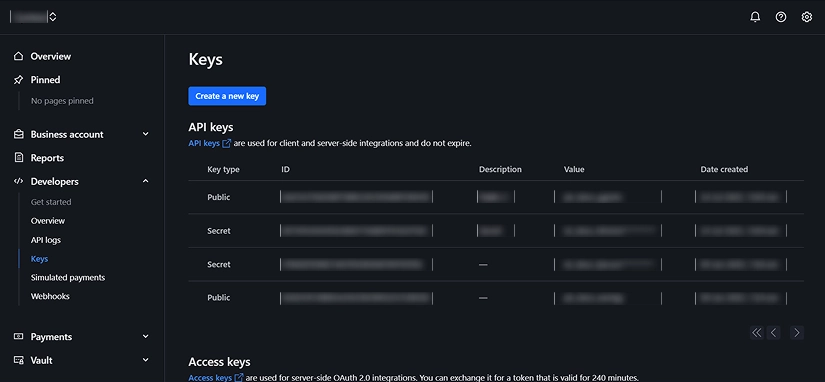Click Create a new key button
Image resolution: width=825 pixels, height=382 pixels.
tap(227, 96)
